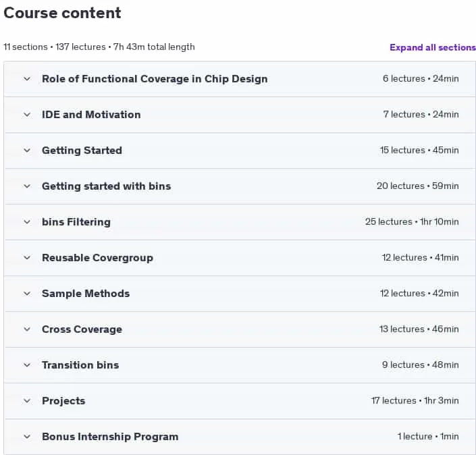This screenshot has height=455, width=476.
Task: Select the Cross Coverage section title
Action: (x=82, y=329)
